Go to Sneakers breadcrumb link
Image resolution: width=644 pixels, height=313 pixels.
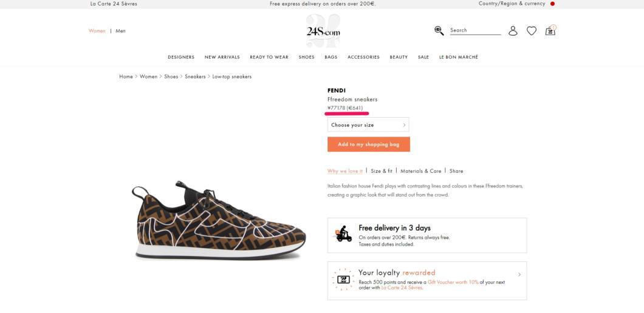[x=195, y=76]
